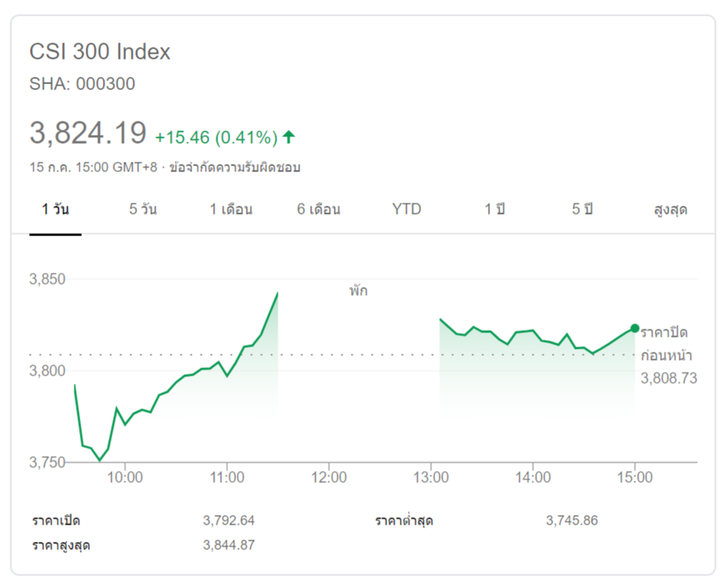Screen dimensions: 724x588
Task: Click the current price 3,824.19
Action: click(x=88, y=133)
